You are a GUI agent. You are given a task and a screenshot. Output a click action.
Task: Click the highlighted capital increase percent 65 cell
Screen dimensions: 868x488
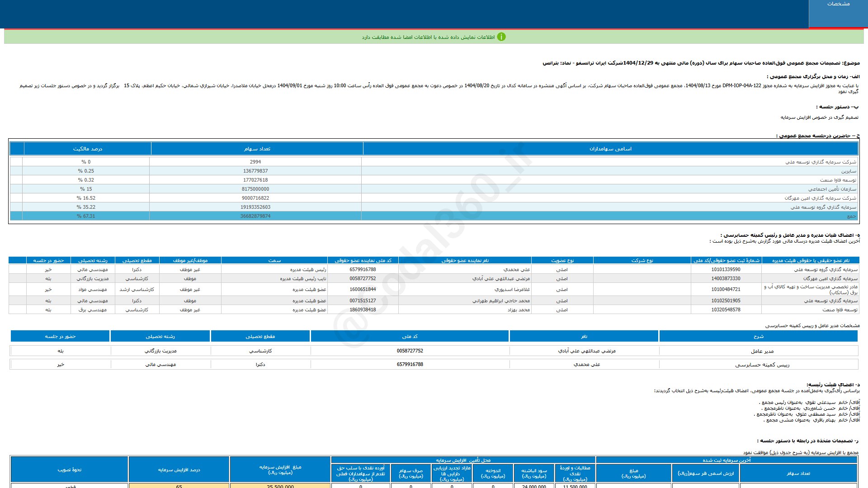pyautogui.click(x=179, y=486)
